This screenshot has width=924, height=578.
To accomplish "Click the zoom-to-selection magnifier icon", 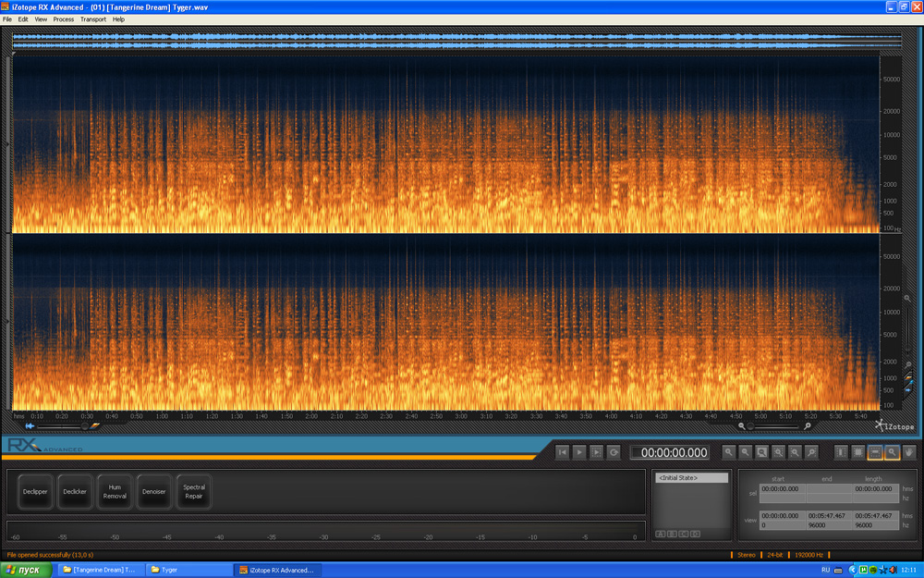I will (762, 452).
